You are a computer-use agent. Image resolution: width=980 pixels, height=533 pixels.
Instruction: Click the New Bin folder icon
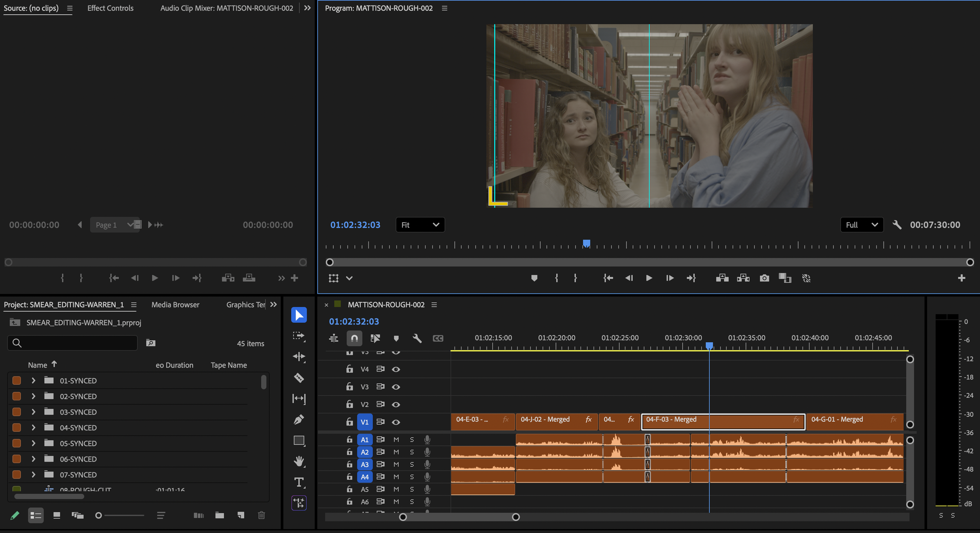[x=220, y=515]
